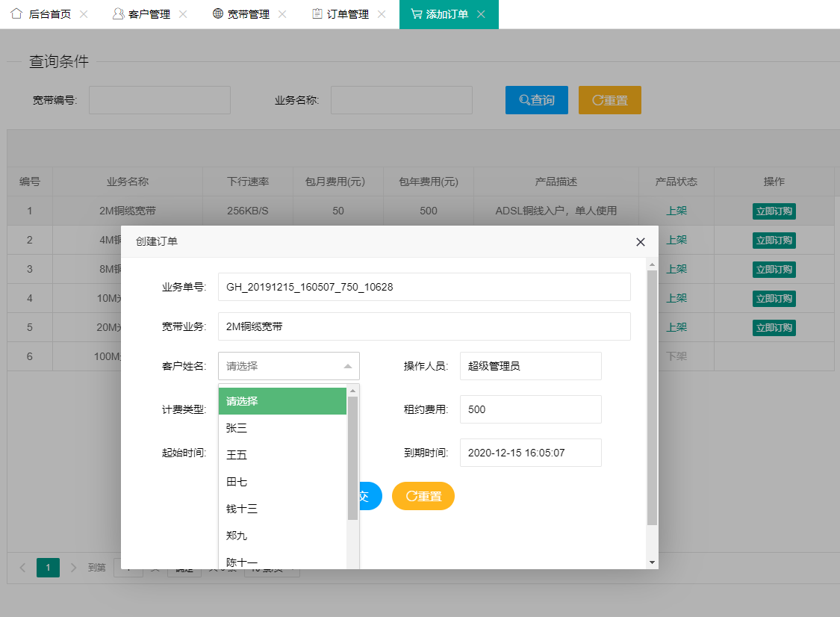Close the 宽带管理 tab with its X
The image size is (840, 617).
point(282,14)
